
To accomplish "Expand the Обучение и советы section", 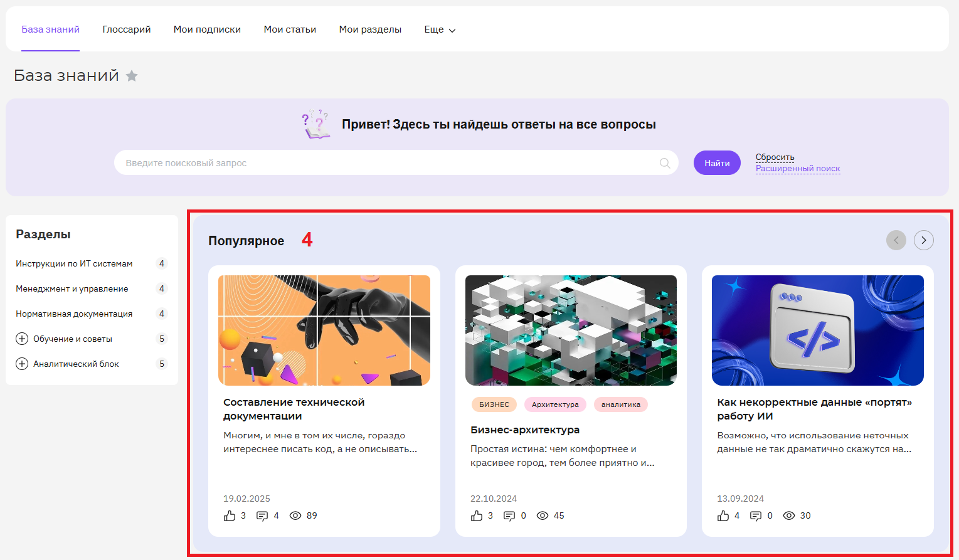I will (22, 339).
